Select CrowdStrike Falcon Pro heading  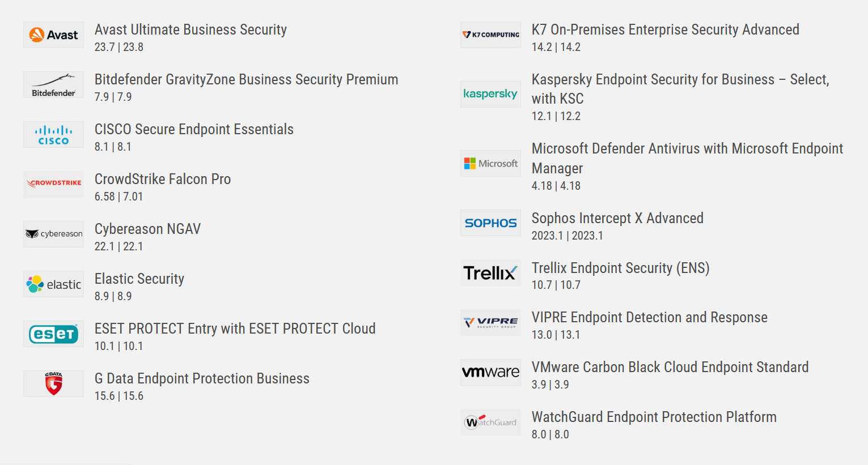[x=163, y=179]
